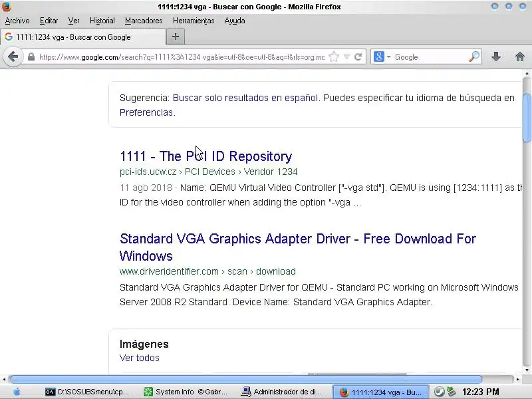Viewport: 532px width, 399px height.
Task: Open the Ayuda menu
Action: 235,21
